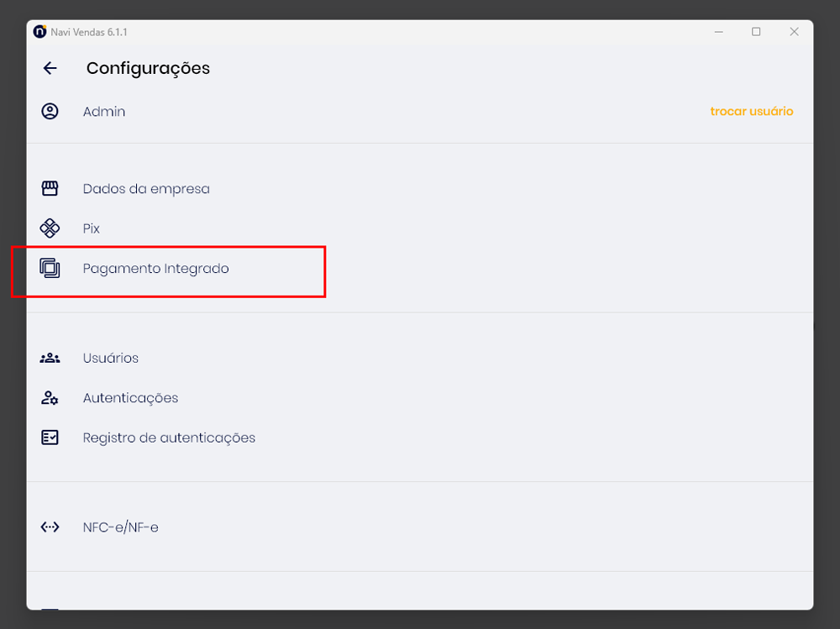The width and height of the screenshot is (840, 629).
Task: Click the back arrow beside Configurações
Action: (x=50, y=68)
